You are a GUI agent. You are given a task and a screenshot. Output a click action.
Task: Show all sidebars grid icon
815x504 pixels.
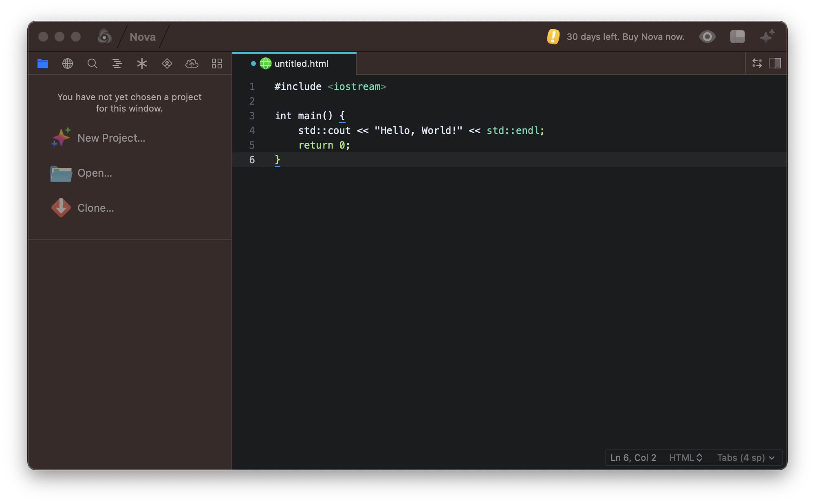(x=217, y=64)
